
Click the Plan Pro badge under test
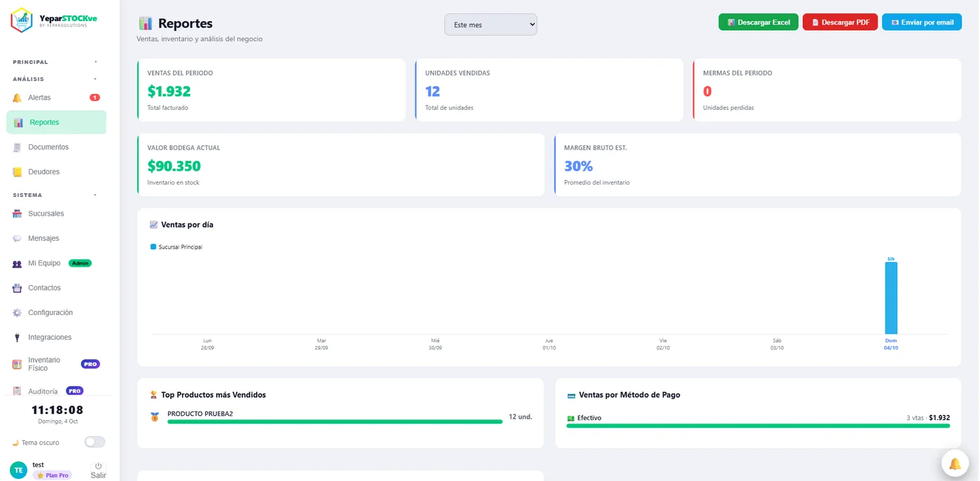[x=52, y=475]
